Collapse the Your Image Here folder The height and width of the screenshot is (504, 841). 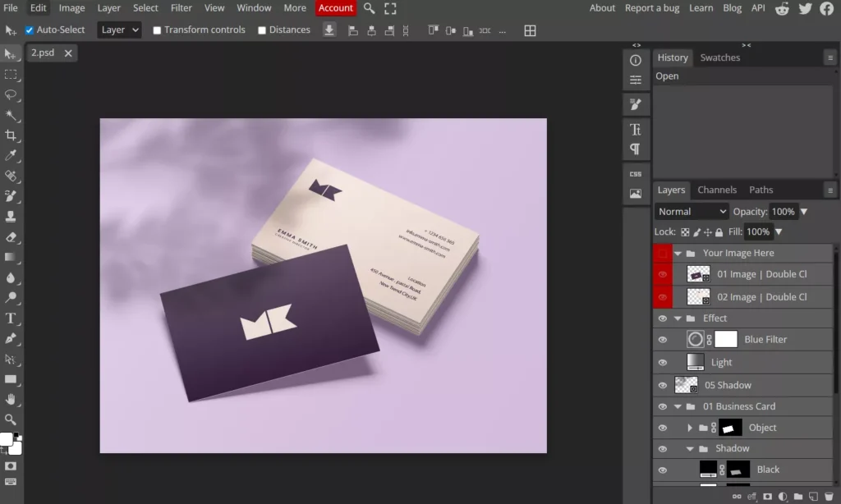pyautogui.click(x=678, y=253)
